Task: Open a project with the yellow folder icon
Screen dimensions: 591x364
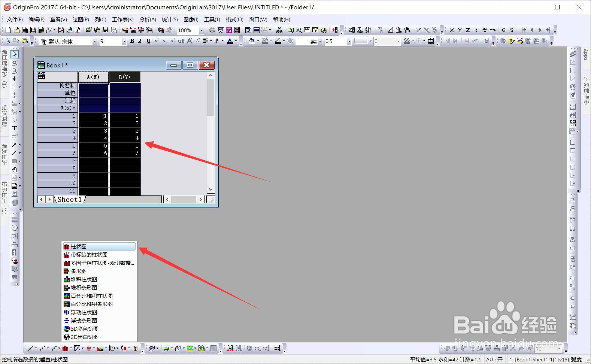Action: click(x=89, y=30)
